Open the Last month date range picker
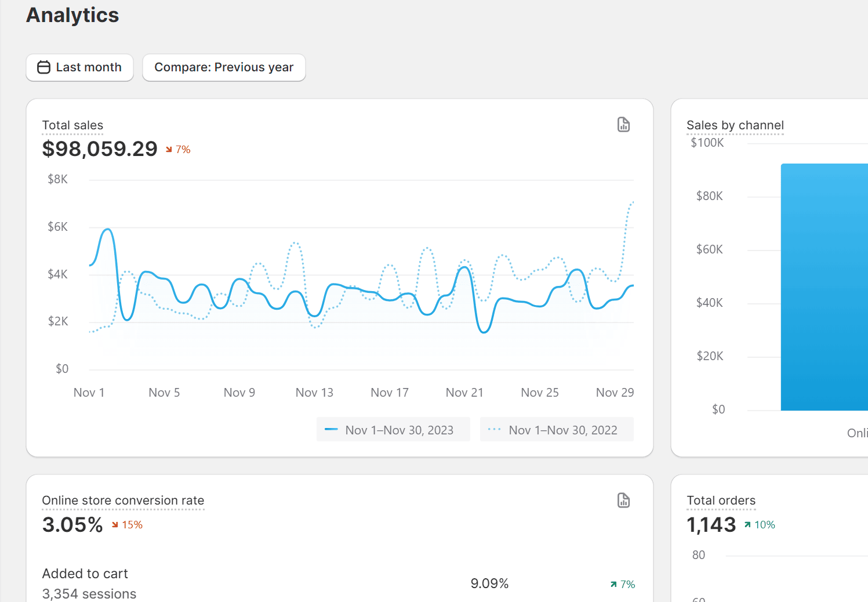868x602 pixels. pos(80,67)
